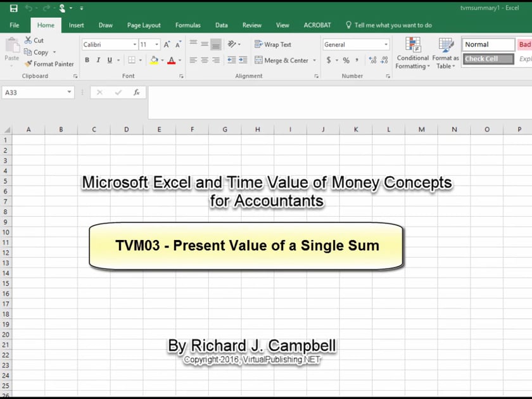
Task: Open the Font dialog launcher
Action: pyautogui.click(x=182, y=77)
